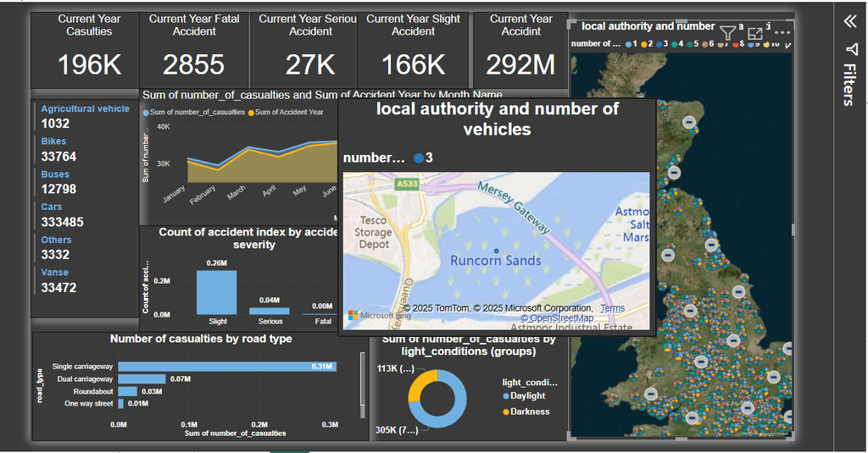This screenshot has width=868, height=453.
Task: Select the Cars vehicle card
Action: 62,215
